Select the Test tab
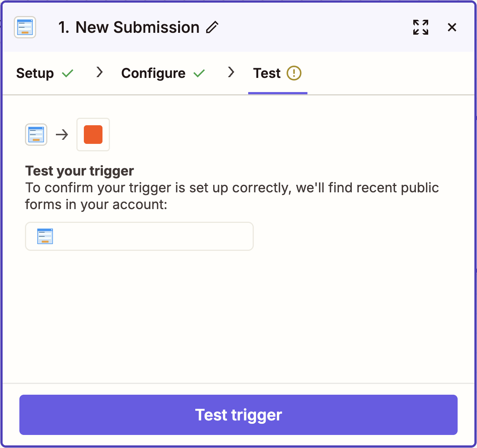The image size is (477, 448). coord(267,73)
